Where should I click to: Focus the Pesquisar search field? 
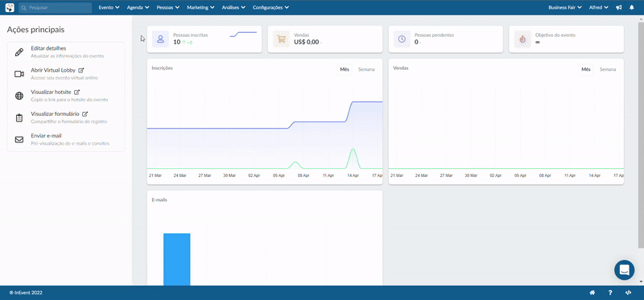point(56,8)
